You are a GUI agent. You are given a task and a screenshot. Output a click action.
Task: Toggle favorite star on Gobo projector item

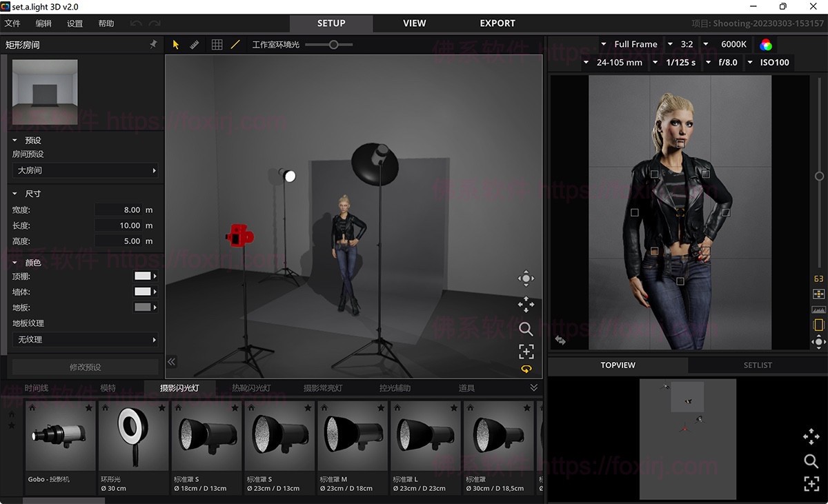coord(89,408)
